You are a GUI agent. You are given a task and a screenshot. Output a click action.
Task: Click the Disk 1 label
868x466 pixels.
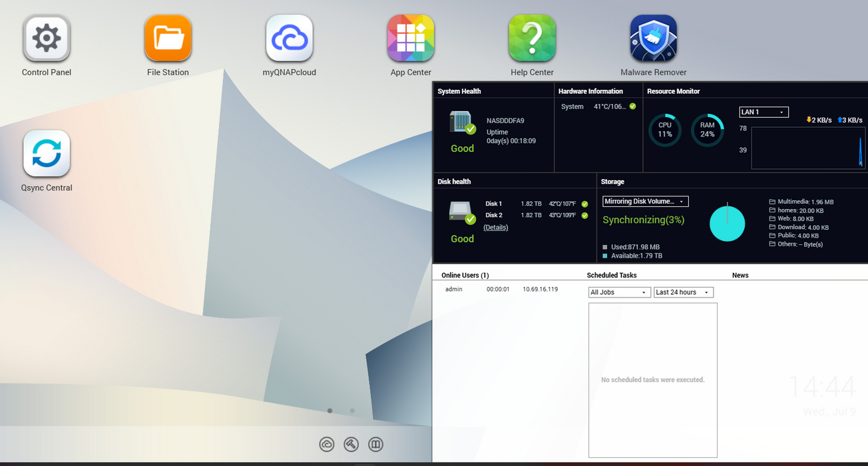[x=494, y=204]
